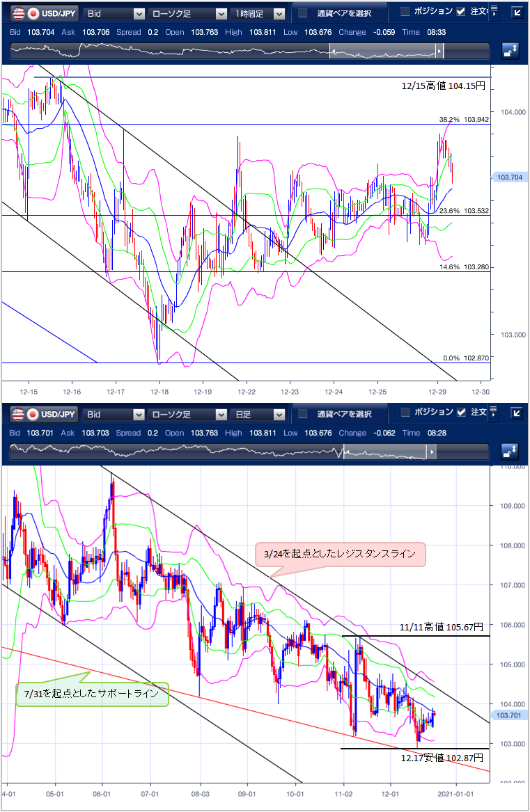Click the USD/JPY pair button in the daily chart
This screenshot has width=530, height=812.
click(43, 415)
